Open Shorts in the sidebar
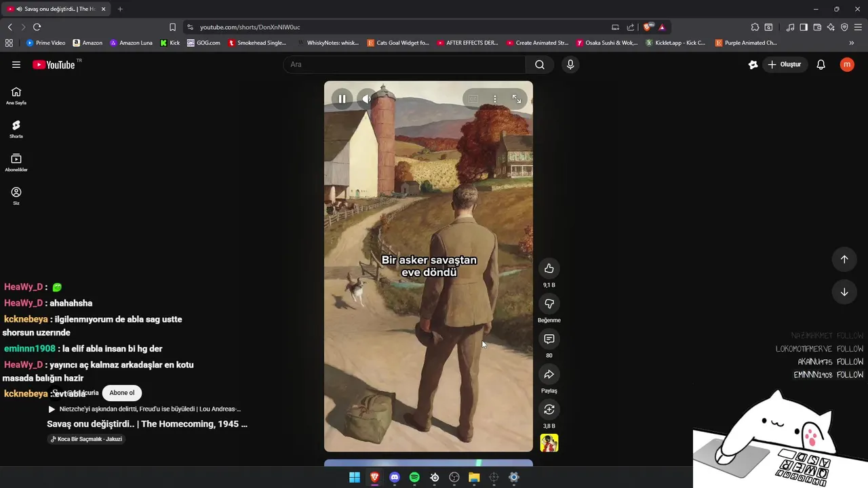Image resolution: width=868 pixels, height=488 pixels. coord(16,129)
